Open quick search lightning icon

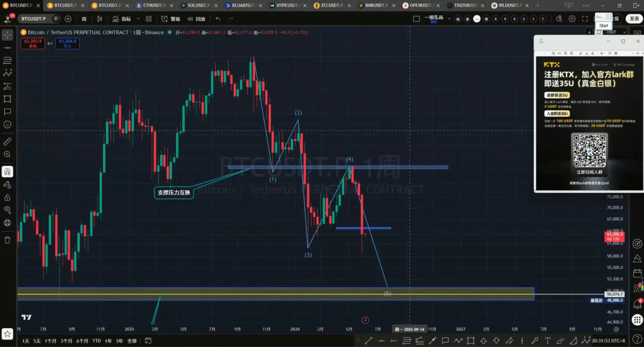point(559,19)
